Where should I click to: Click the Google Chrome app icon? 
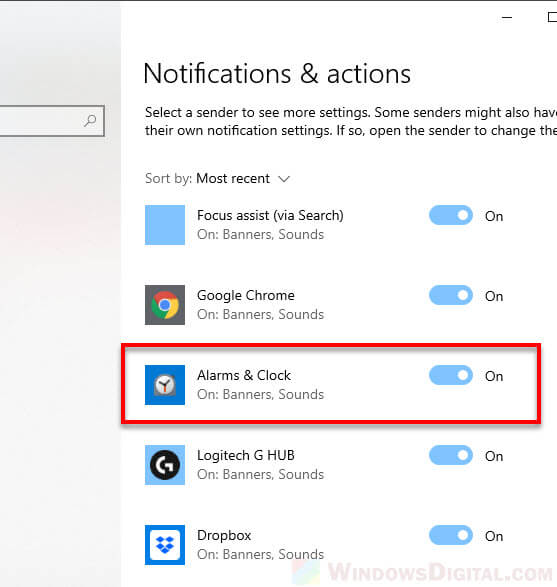tap(165, 305)
